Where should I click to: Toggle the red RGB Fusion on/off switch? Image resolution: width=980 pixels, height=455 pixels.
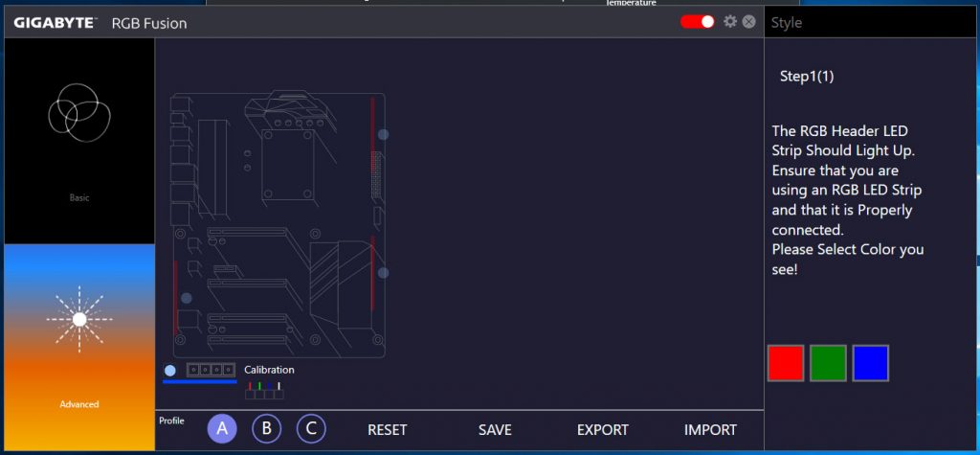pyautogui.click(x=698, y=22)
